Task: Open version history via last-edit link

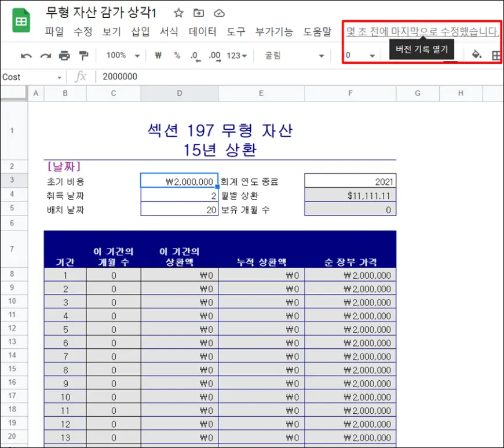Action: coord(422,31)
